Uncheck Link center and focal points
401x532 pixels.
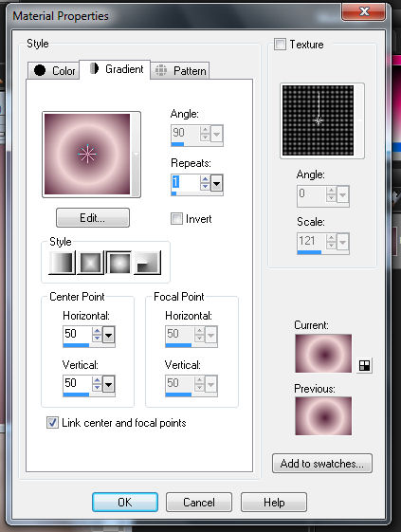click(x=52, y=422)
